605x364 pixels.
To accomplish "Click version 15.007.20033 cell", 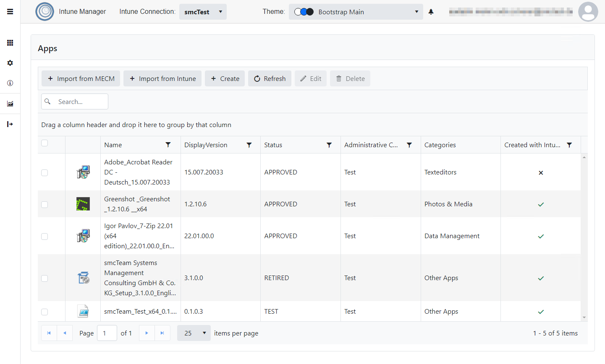I will pos(220,172).
